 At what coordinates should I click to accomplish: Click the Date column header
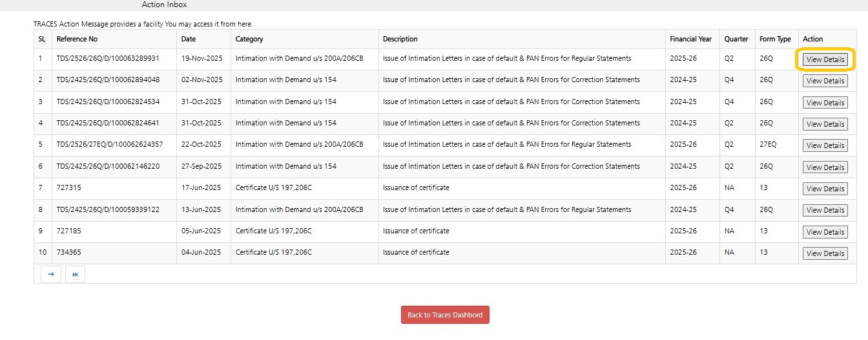(189, 39)
